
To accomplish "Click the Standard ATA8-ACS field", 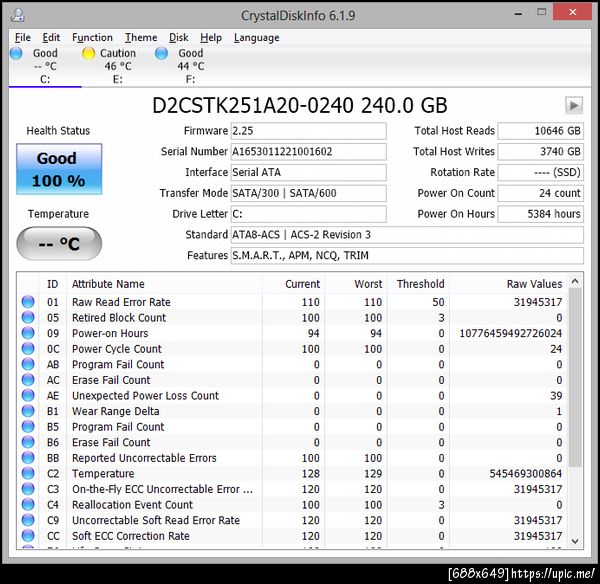I will coord(407,235).
